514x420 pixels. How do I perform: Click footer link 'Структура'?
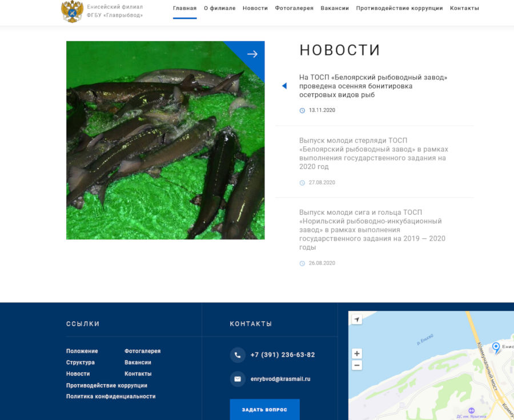coord(81,362)
